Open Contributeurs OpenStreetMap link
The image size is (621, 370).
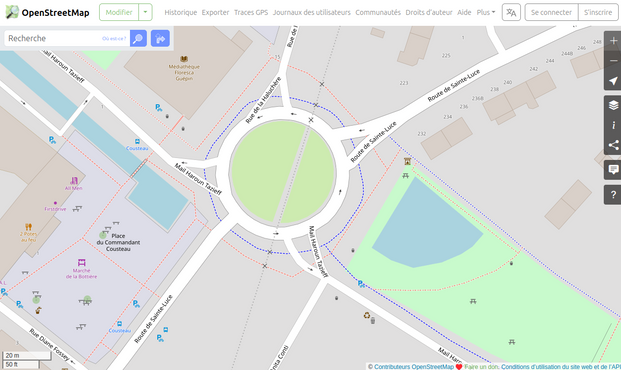coord(413,367)
